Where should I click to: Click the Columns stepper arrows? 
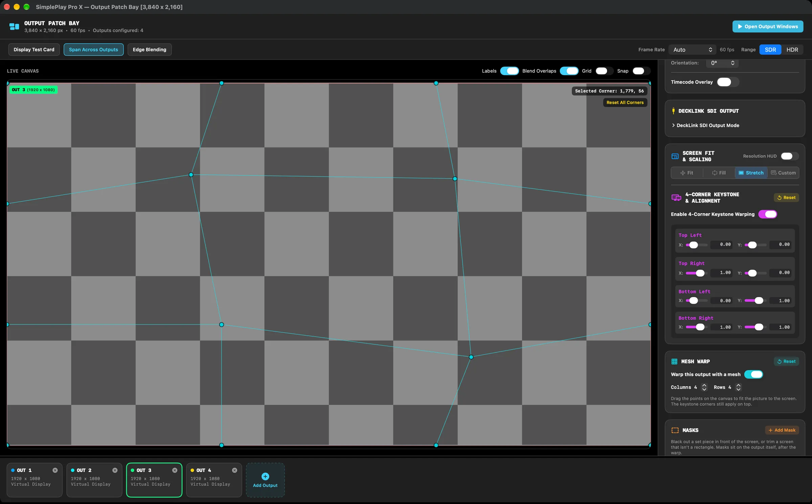click(x=704, y=387)
